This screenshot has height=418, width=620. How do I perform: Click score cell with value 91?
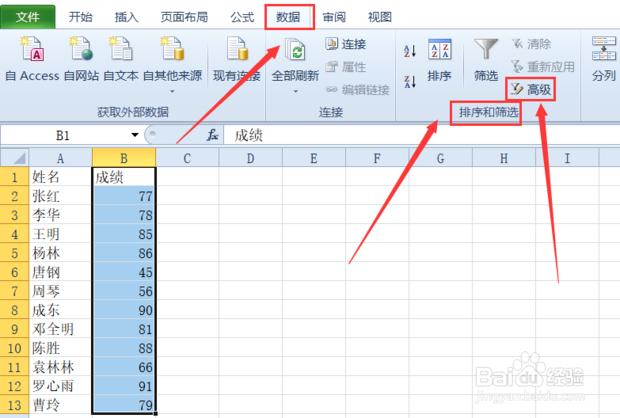pos(124,386)
